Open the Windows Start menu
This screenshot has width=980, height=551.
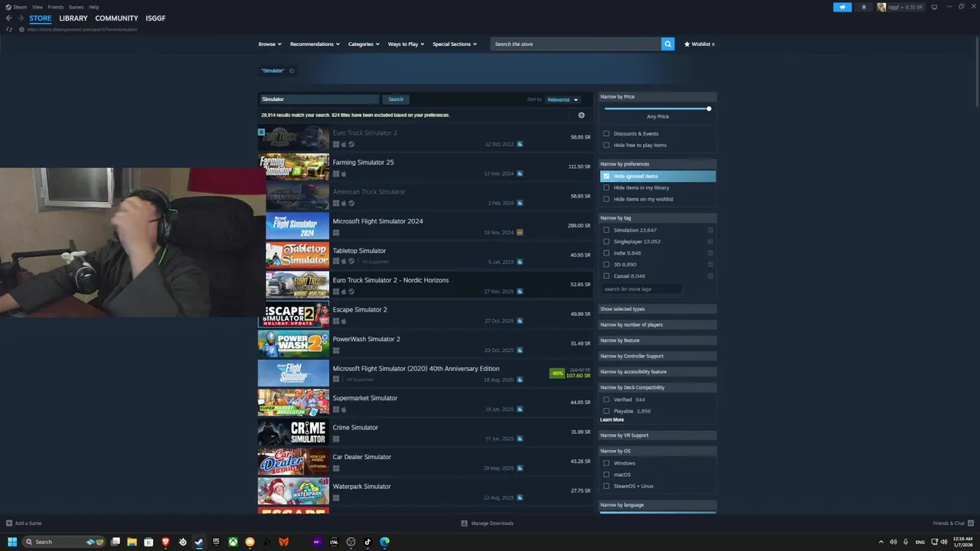click(x=12, y=542)
